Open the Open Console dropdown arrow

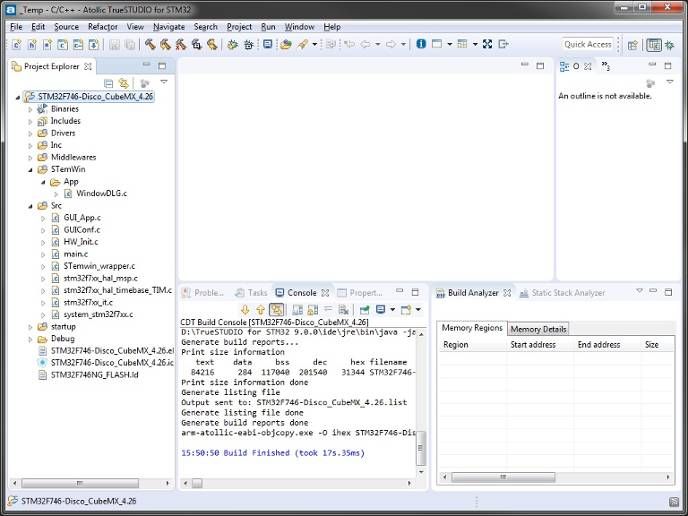[418, 310]
